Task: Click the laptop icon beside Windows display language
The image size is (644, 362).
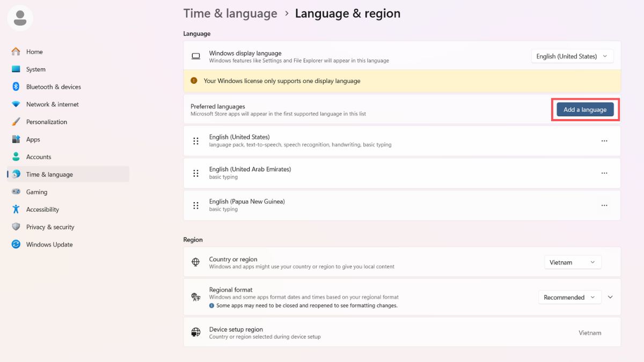Action: coord(196,56)
